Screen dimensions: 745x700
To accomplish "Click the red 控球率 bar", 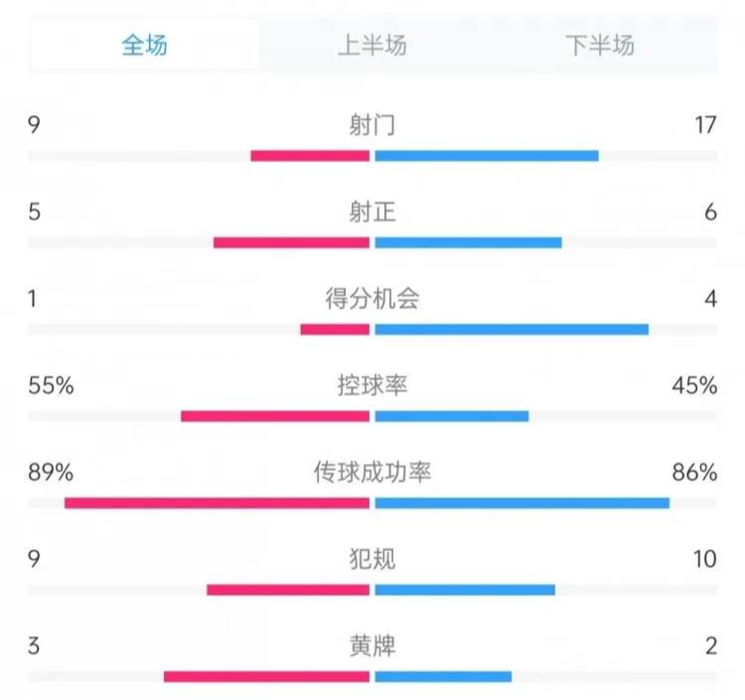I will [x=275, y=416].
